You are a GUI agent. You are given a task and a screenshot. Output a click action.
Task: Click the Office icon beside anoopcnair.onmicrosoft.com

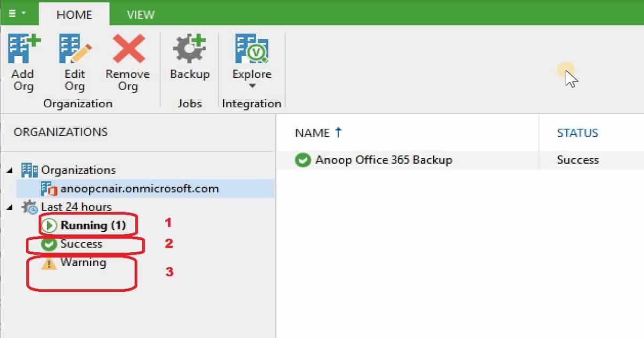[48, 189]
